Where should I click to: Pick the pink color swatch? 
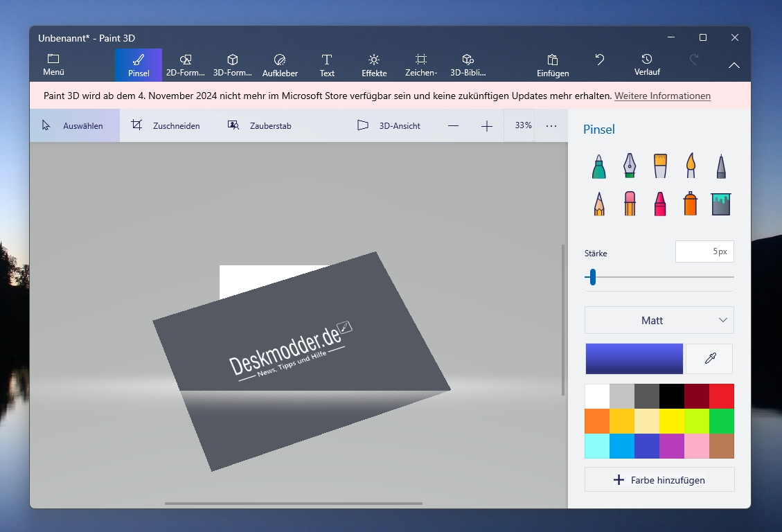pos(697,445)
